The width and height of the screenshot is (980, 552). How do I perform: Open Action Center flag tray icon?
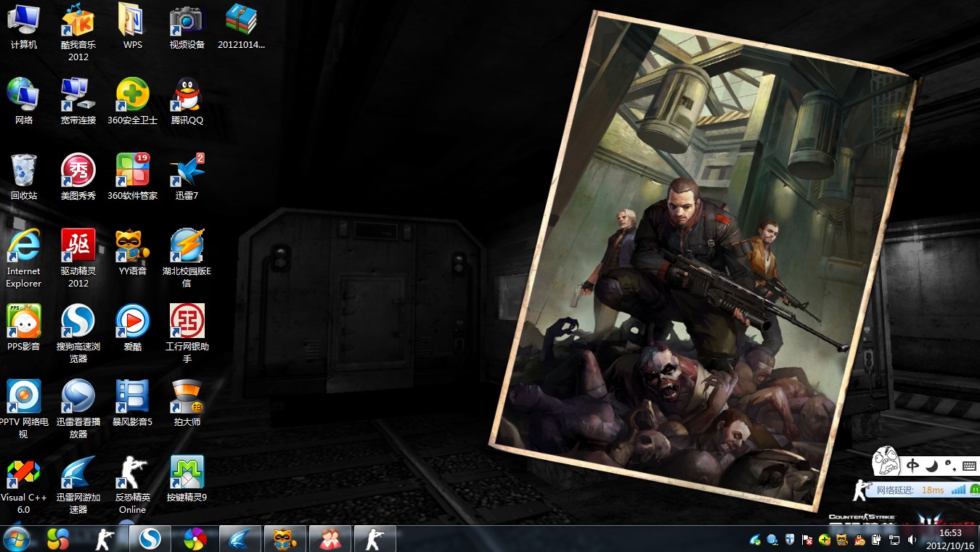(807, 540)
